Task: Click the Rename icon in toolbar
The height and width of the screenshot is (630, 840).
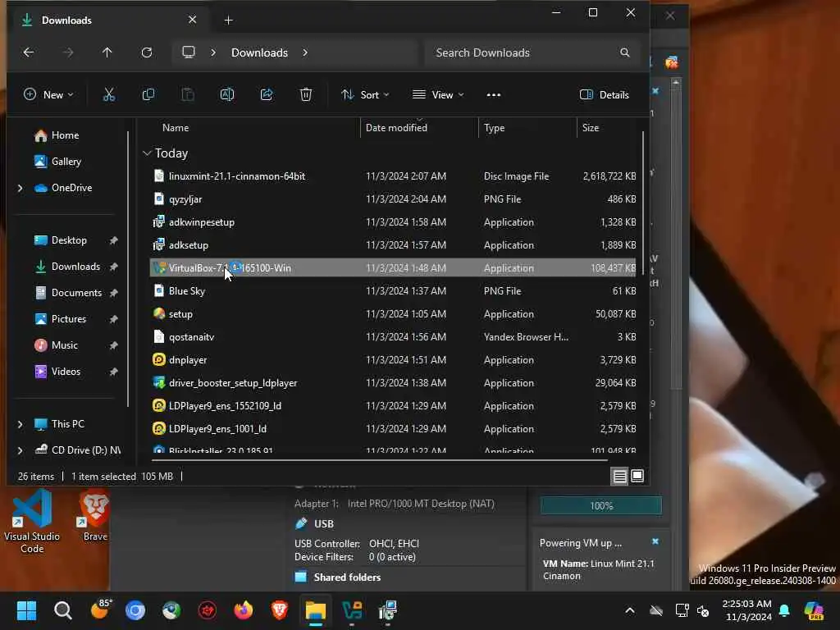Action: (227, 95)
